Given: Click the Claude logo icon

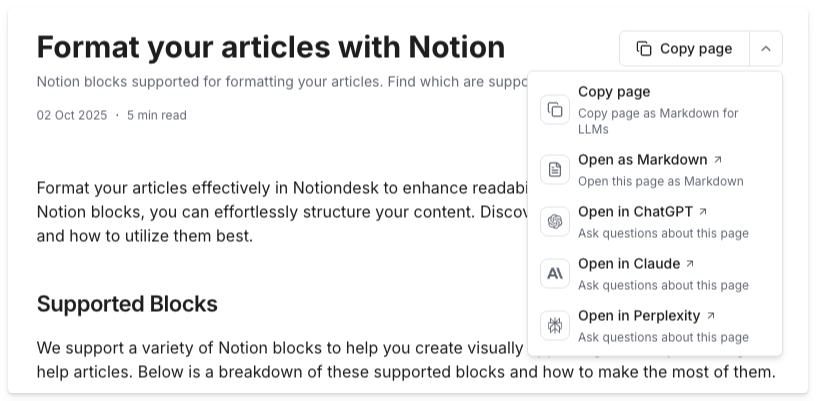Looking at the screenshot, I should pyautogui.click(x=555, y=273).
